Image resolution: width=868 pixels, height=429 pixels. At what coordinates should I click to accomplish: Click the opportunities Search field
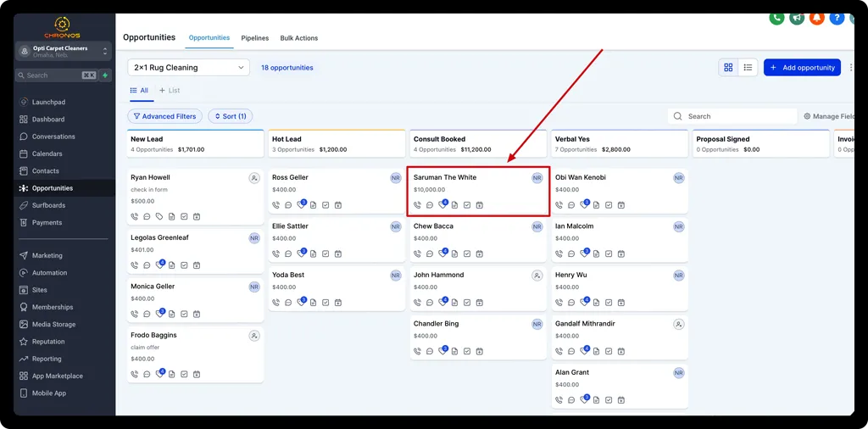pos(732,116)
